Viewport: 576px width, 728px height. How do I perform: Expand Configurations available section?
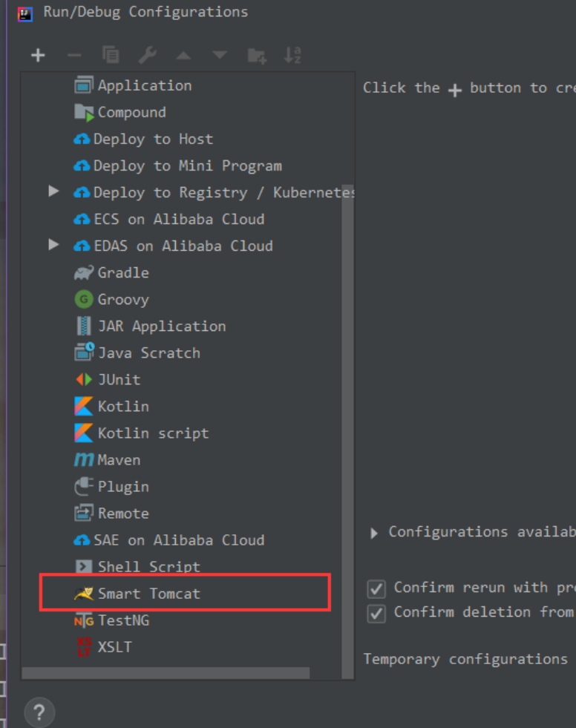pos(374,533)
